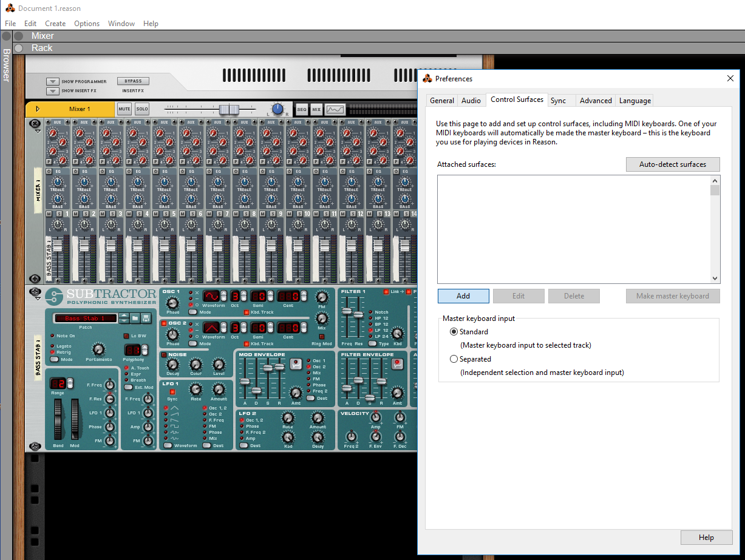Click SEQ button on Mixer 1 strip

302,109
